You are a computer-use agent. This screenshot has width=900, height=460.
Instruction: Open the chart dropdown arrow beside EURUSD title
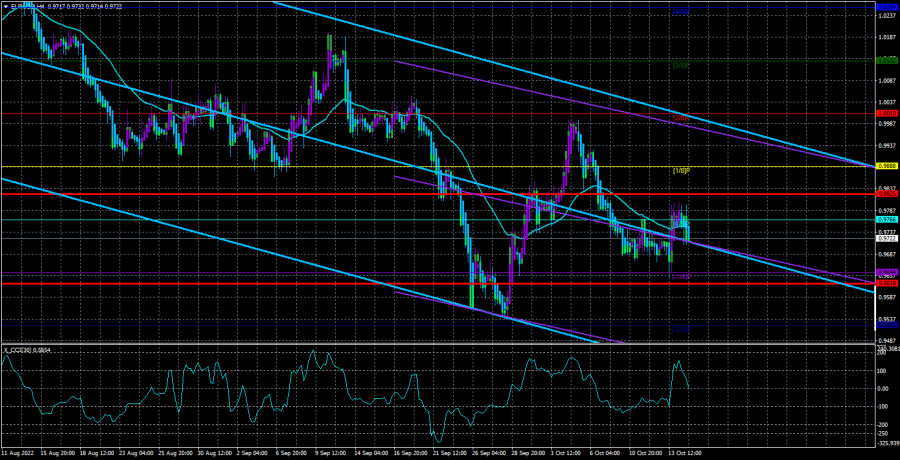[x=5, y=6]
